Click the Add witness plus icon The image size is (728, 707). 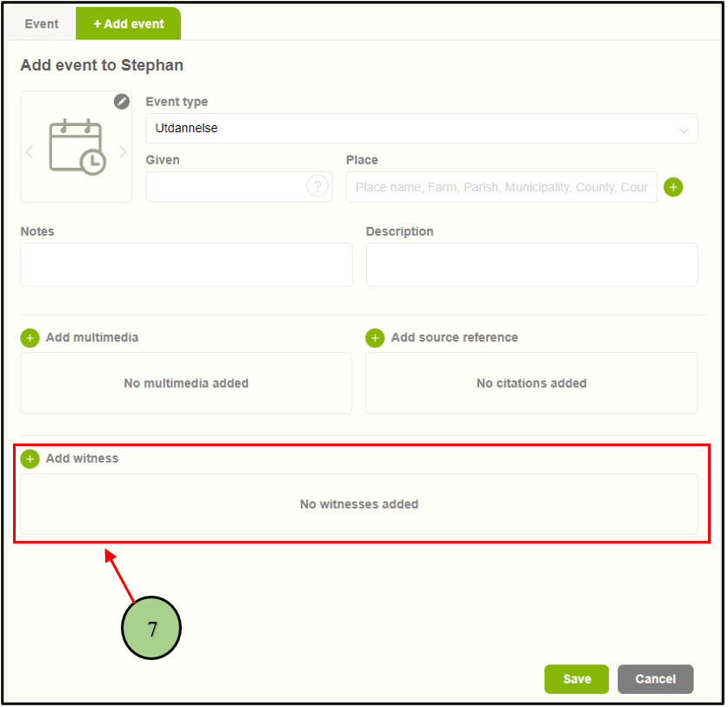tap(30, 458)
